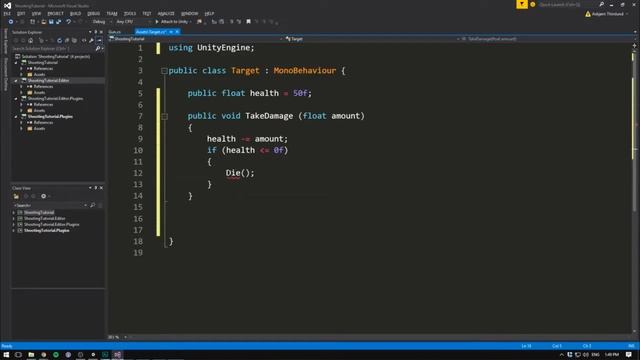Toggle auto-hide pin on Solution Explorer
The height and width of the screenshot is (360, 640).
coord(96,32)
